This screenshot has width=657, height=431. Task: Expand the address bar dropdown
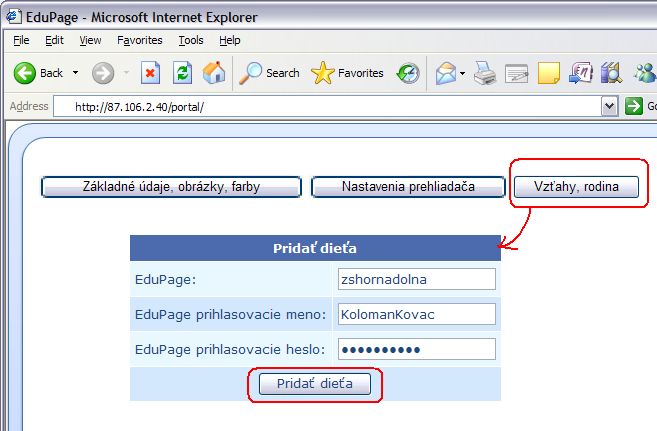(609, 106)
